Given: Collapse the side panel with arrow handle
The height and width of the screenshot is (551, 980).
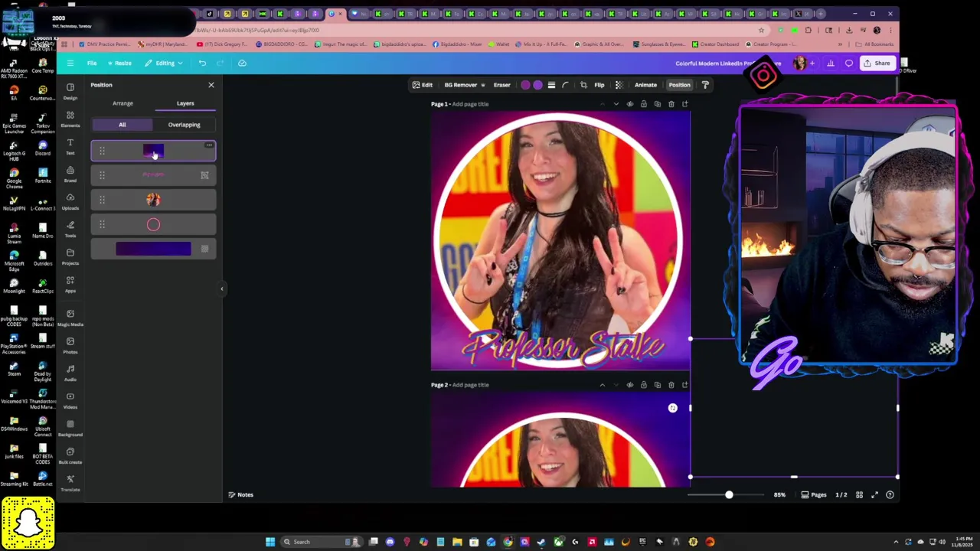Looking at the screenshot, I should [x=222, y=289].
